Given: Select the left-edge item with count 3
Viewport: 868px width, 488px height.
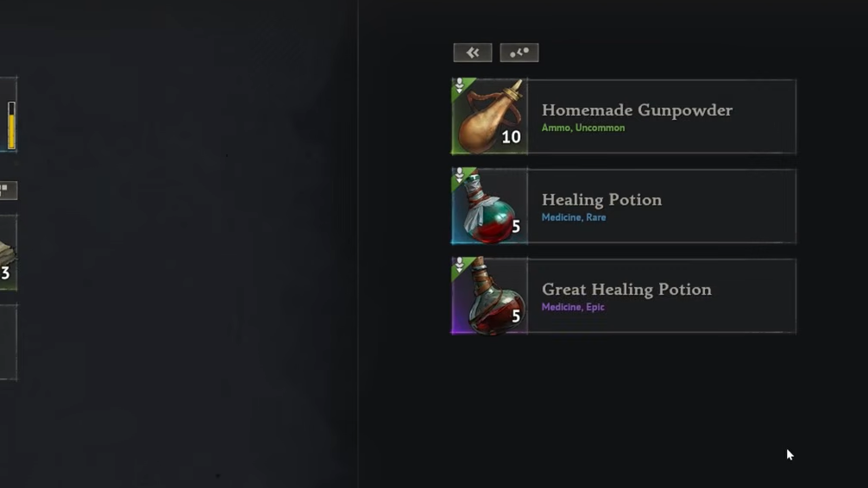Looking at the screenshot, I should 8,253.
